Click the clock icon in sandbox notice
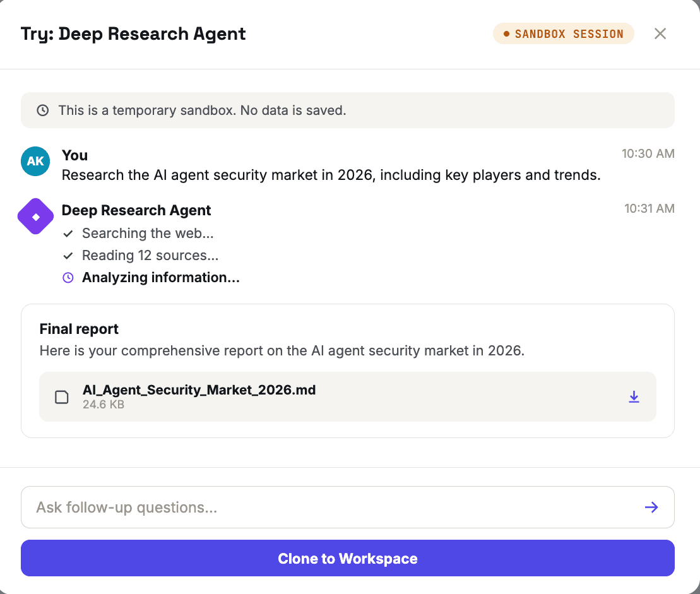Viewport: 700px width, 594px height. (x=43, y=110)
